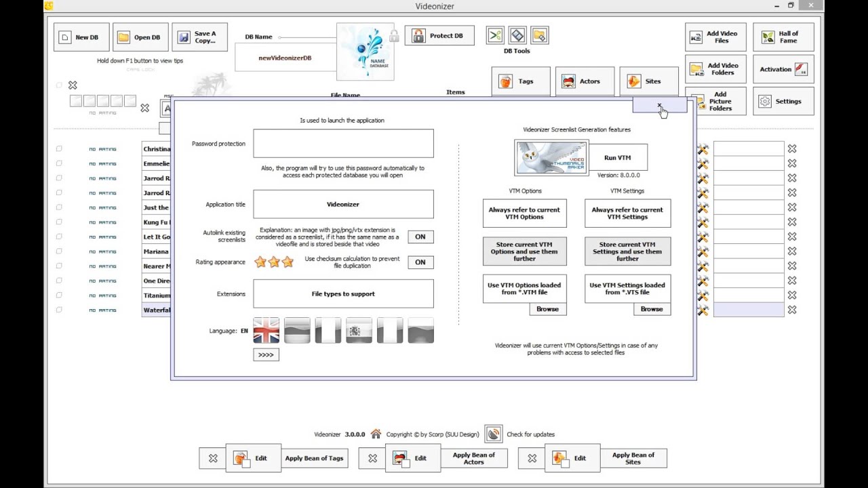
Task: Select Use VTM Options loaded from file
Action: pyautogui.click(x=524, y=289)
